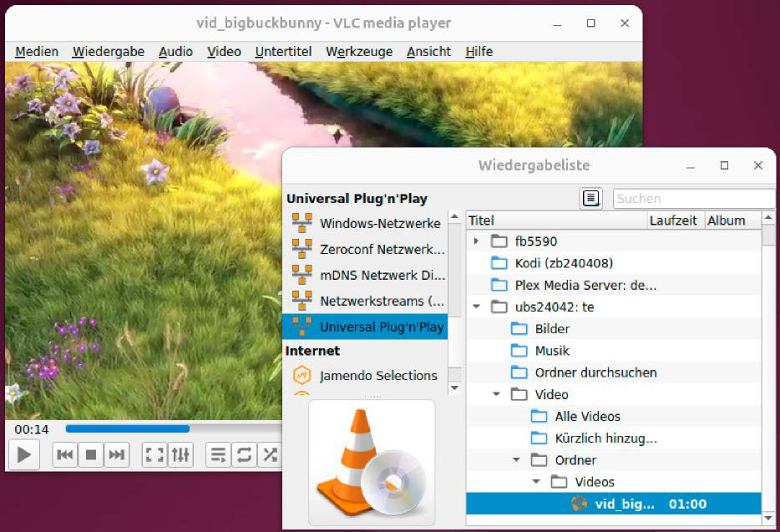Select the Video folder icon

[519, 394]
